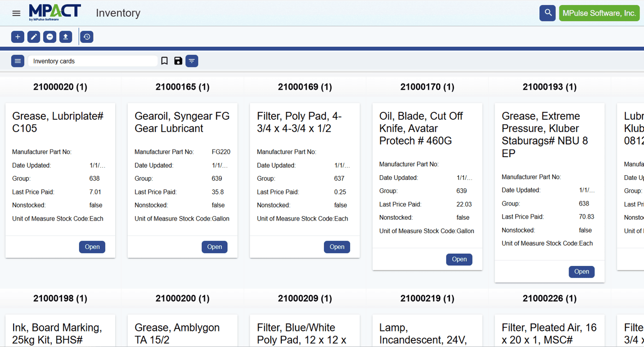The height and width of the screenshot is (347, 644).
Task: Click the search magnifier icon
Action: tap(547, 13)
